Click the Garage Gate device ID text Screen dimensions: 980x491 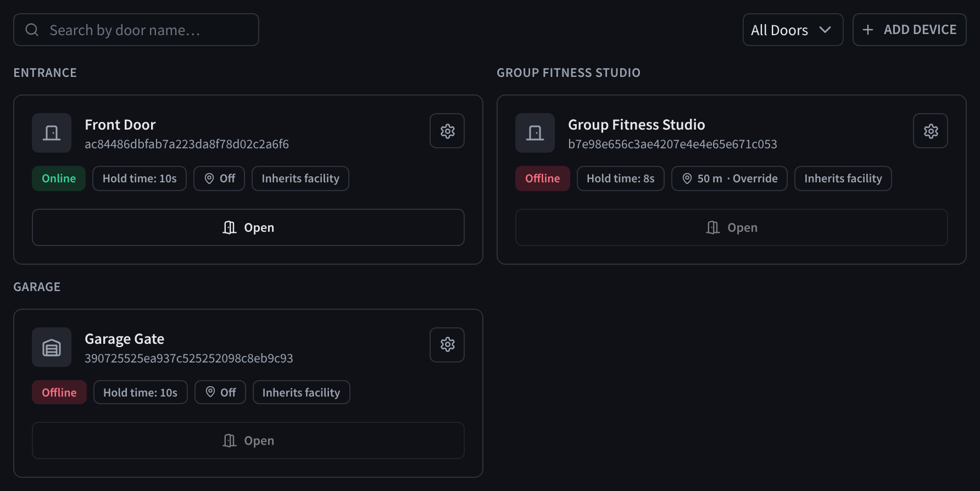click(189, 358)
